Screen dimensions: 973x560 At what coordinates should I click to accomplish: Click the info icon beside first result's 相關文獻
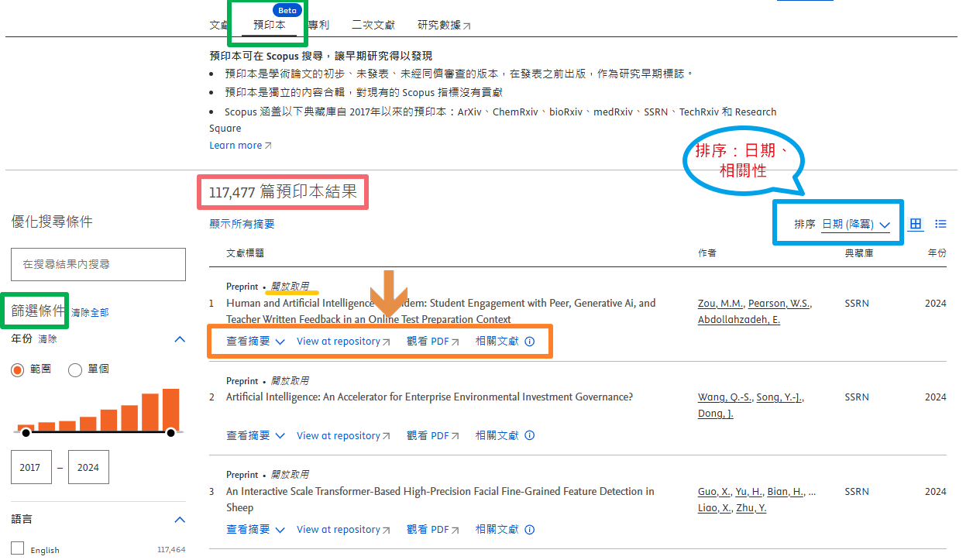529,341
